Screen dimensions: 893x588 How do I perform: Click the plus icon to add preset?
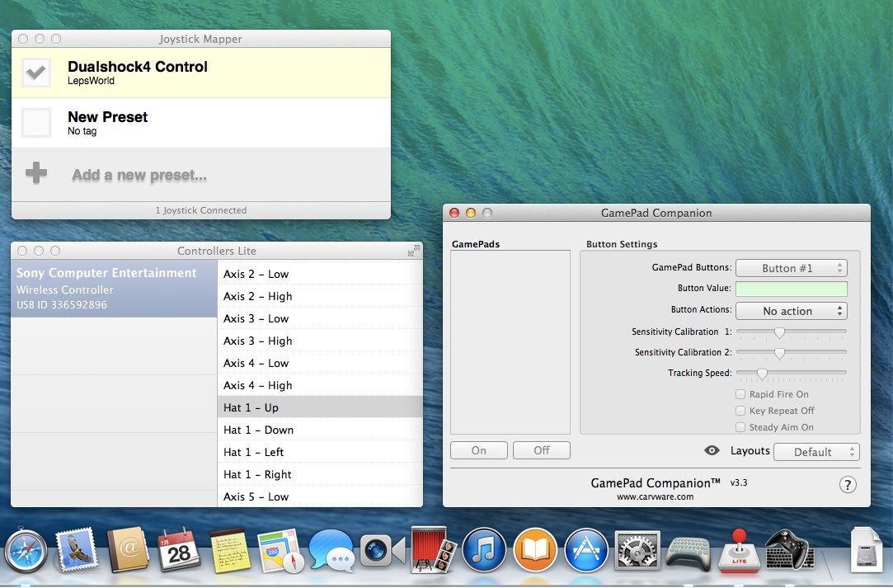(x=36, y=173)
